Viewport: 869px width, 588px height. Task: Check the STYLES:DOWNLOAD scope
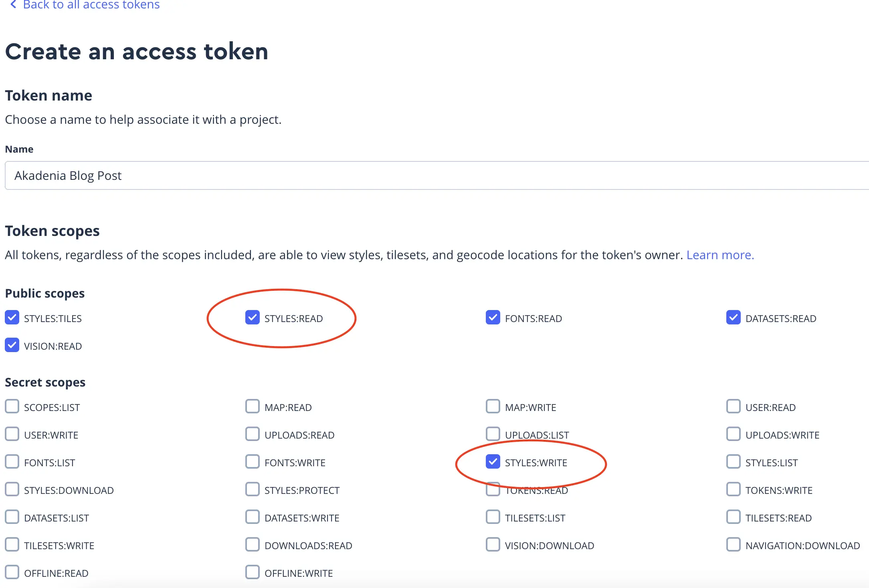point(12,489)
